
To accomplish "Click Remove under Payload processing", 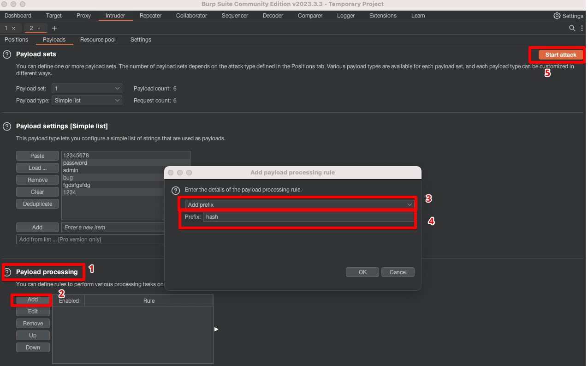I will pos(33,324).
